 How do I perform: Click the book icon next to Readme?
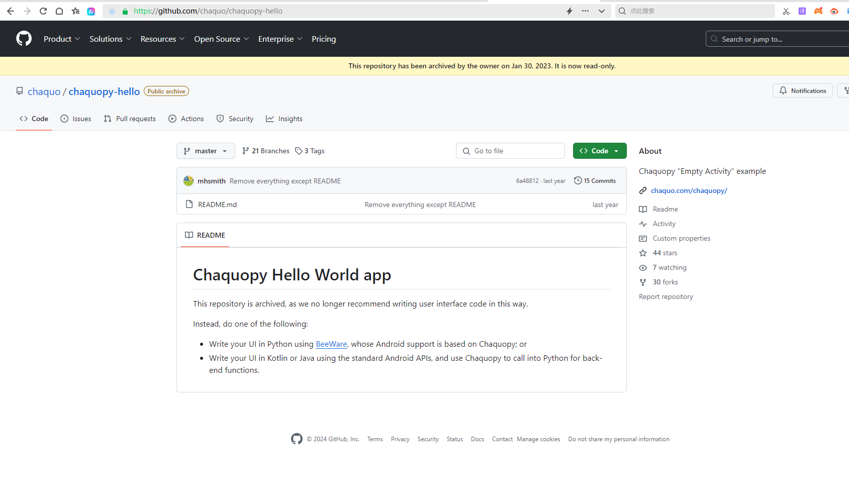click(x=643, y=209)
